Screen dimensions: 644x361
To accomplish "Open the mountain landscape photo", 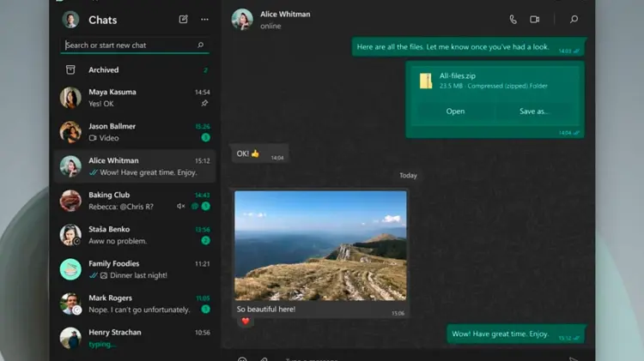I will [x=321, y=245].
